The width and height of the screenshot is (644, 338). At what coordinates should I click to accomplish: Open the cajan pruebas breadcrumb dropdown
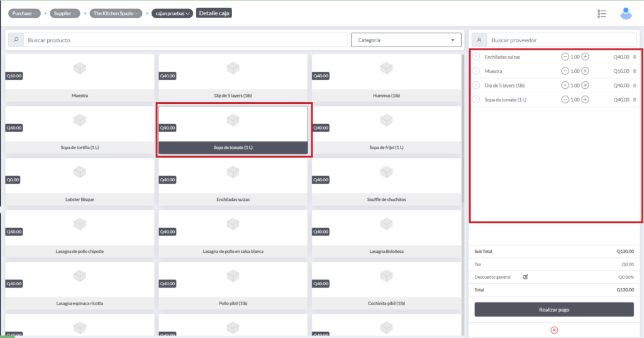(172, 13)
